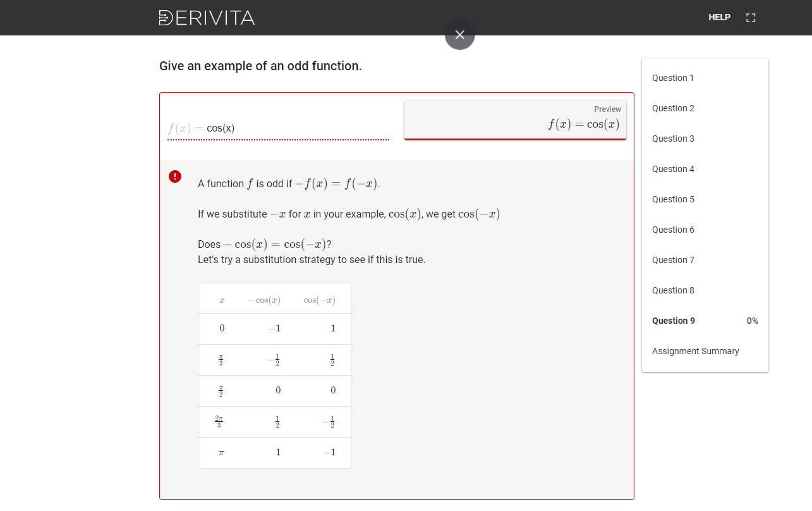Screen dimensions: 812x511
Task: Navigate to Question 4
Action: (672, 168)
